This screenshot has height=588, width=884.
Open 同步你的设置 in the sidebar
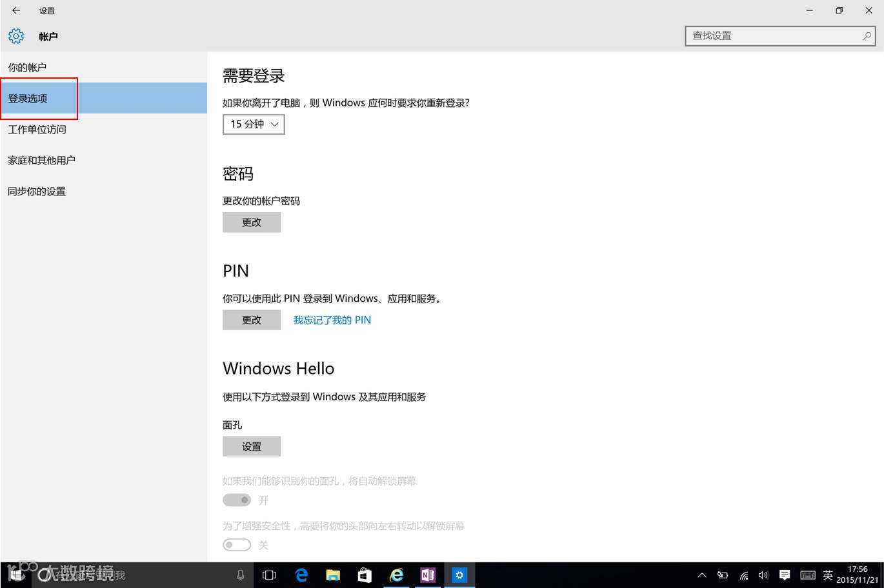pyautogui.click(x=104, y=191)
